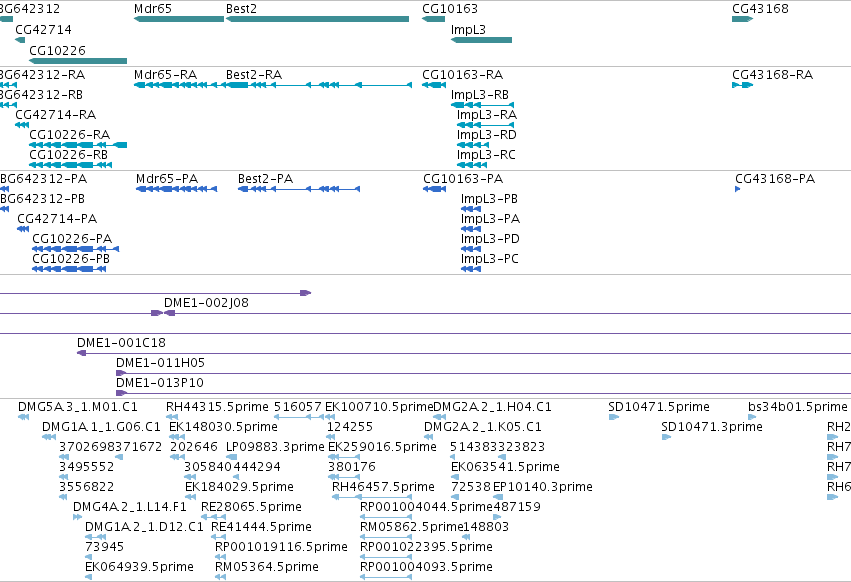Select the Best2 gene bar
Screen dimensions: 851x582
[317, 19]
